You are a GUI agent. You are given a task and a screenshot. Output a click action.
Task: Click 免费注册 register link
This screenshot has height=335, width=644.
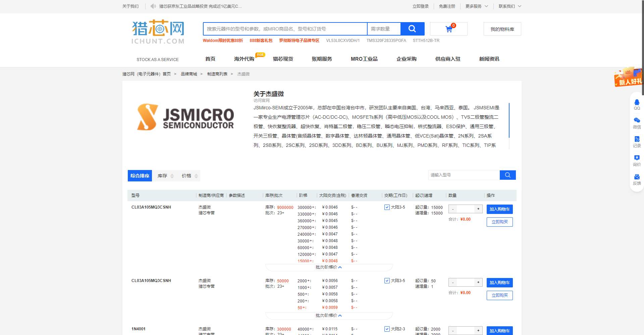tap(447, 6)
